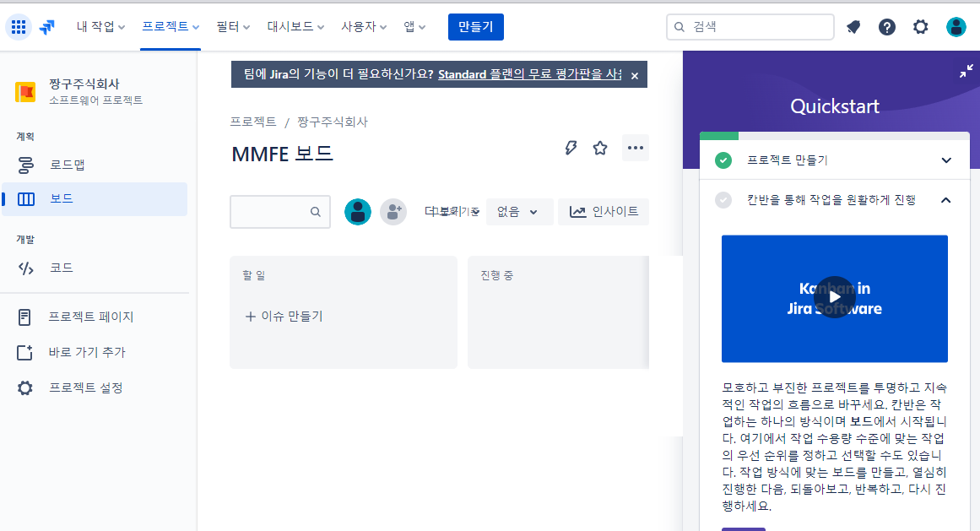The width and height of the screenshot is (980, 531).
Task: Open the Jira settings gear
Action: point(920,26)
